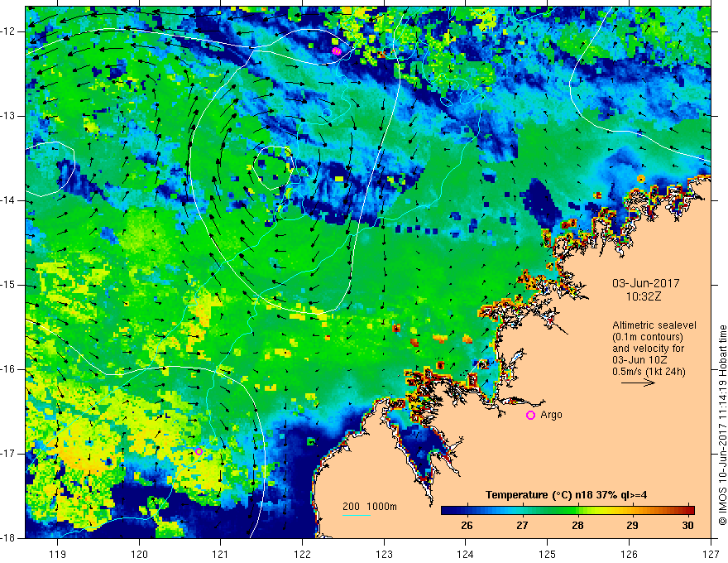Click the '03-Jun-2017' date text

pyautogui.click(x=646, y=283)
